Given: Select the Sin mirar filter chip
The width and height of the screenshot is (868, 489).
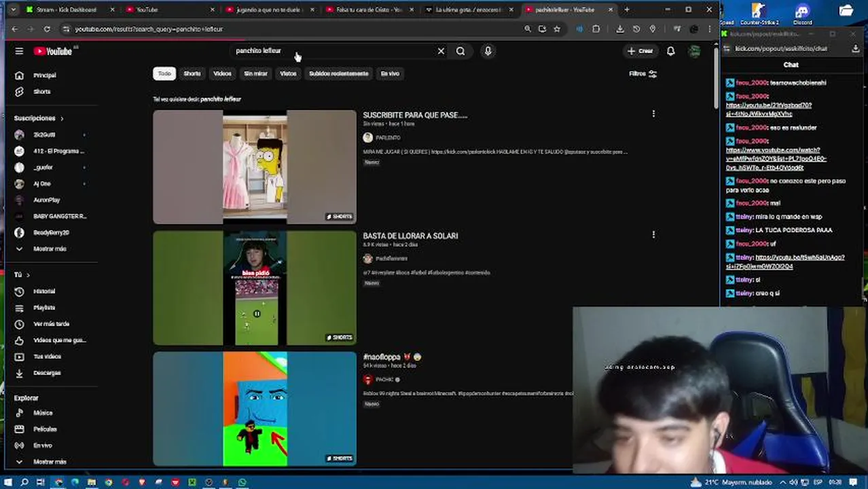Looking at the screenshot, I should pyautogui.click(x=256, y=73).
